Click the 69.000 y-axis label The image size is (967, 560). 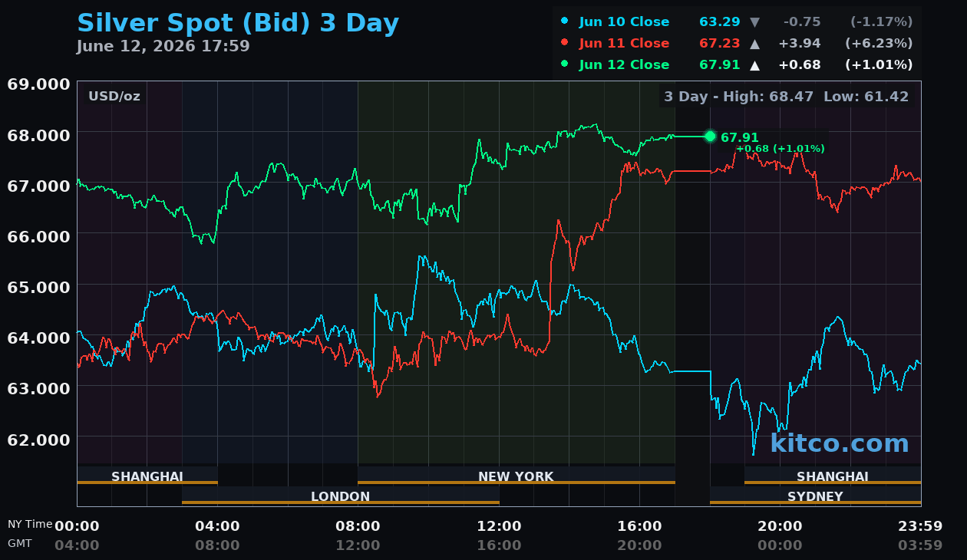pyautogui.click(x=38, y=84)
